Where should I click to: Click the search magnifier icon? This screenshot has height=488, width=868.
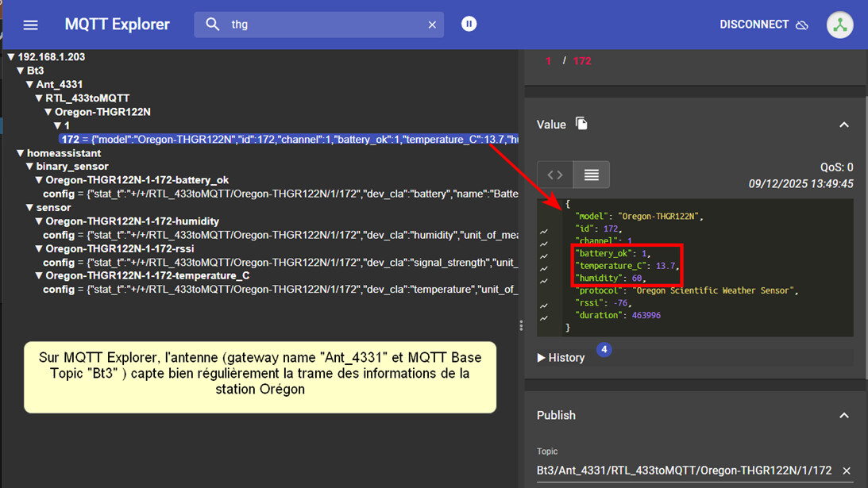pyautogui.click(x=212, y=25)
